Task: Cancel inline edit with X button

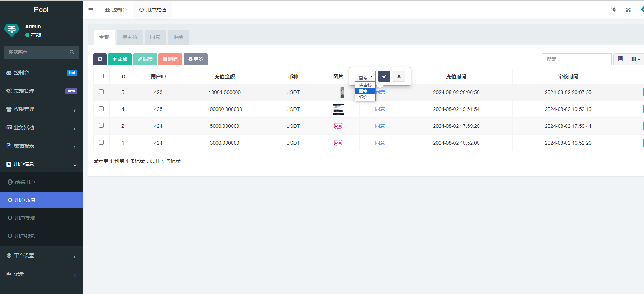Action: point(399,76)
